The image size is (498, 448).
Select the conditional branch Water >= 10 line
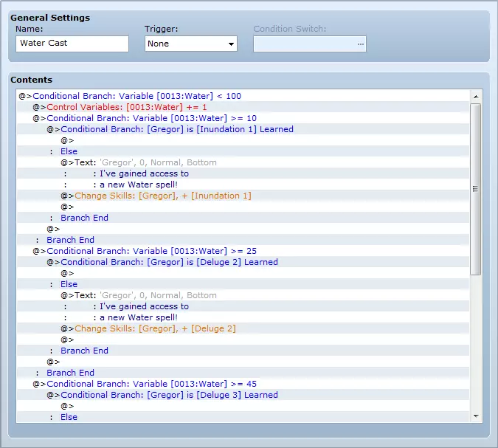(243, 118)
